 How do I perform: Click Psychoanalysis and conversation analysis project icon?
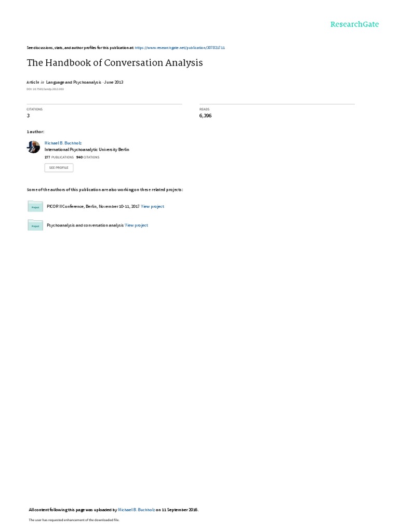[35, 225]
